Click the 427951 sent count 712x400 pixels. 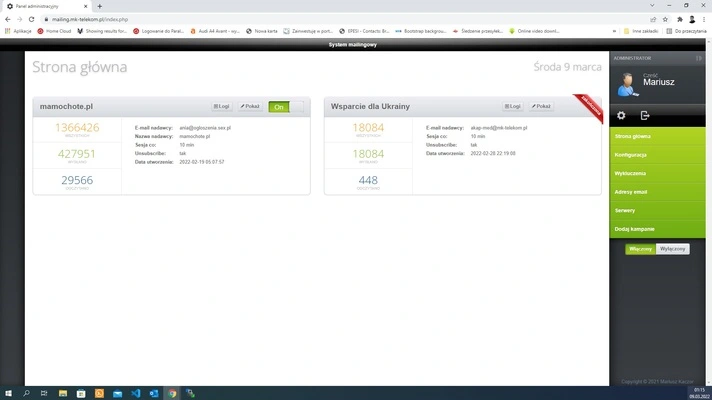77,154
